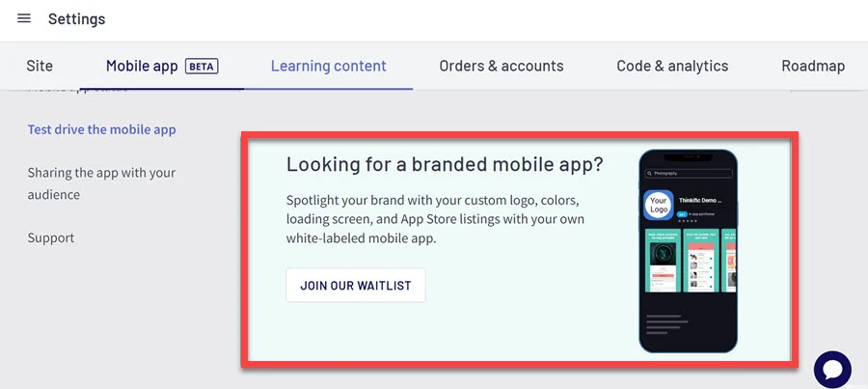The image size is (868, 389).
Task: Click the Settings page title
Action: click(76, 19)
